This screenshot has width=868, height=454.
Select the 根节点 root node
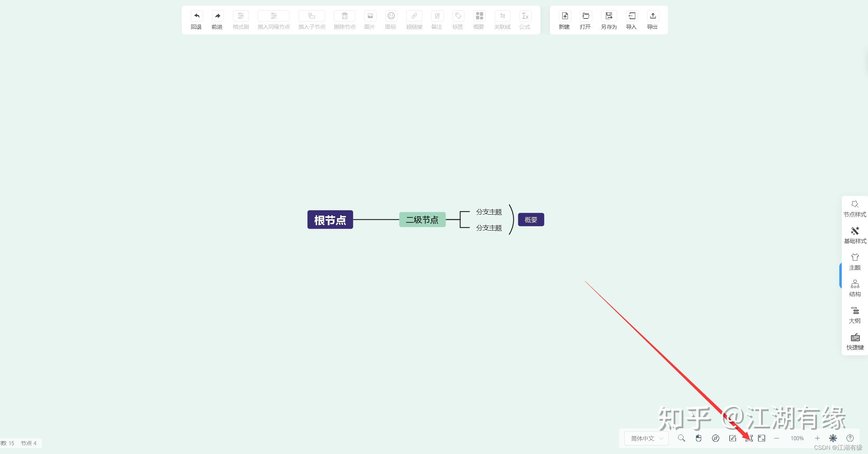(x=330, y=220)
